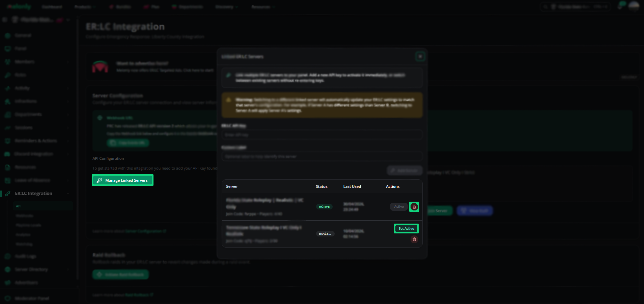Click the INACT... status badge
Image resolution: width=644 pixels, height=304 pixels.
(x=325, y=234)
